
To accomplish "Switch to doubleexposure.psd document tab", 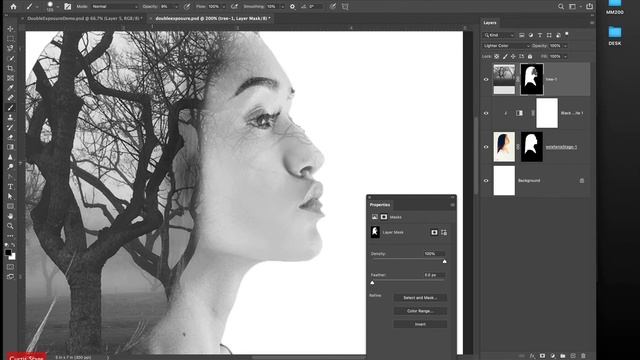I will click(213, 18).
